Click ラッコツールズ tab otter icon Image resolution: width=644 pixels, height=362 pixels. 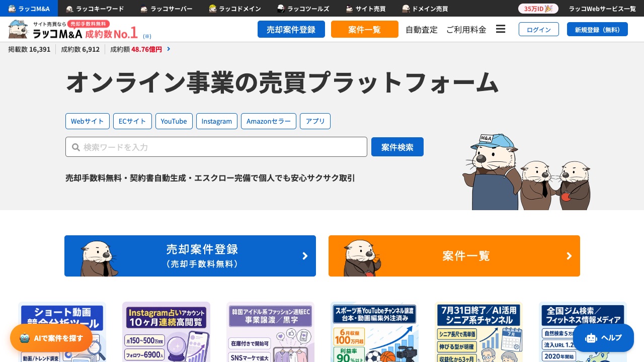coord(281,9)
